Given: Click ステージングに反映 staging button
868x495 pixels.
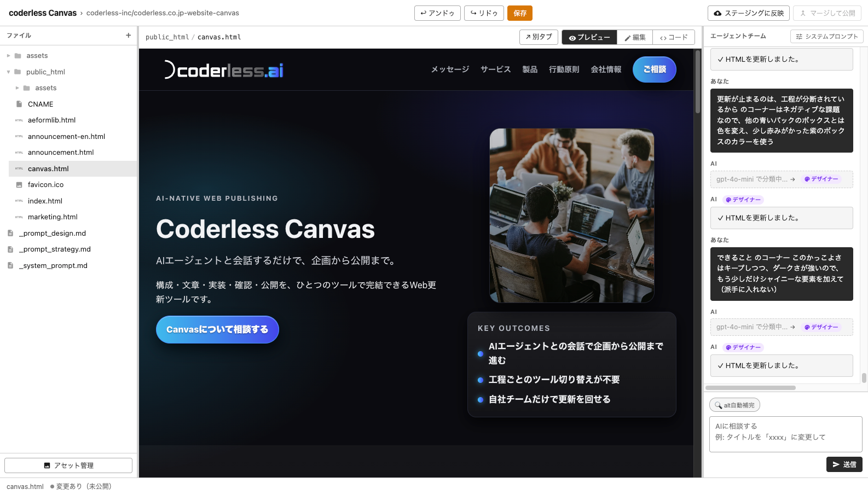Looking at the screenshot, I should tap(748, 13).
